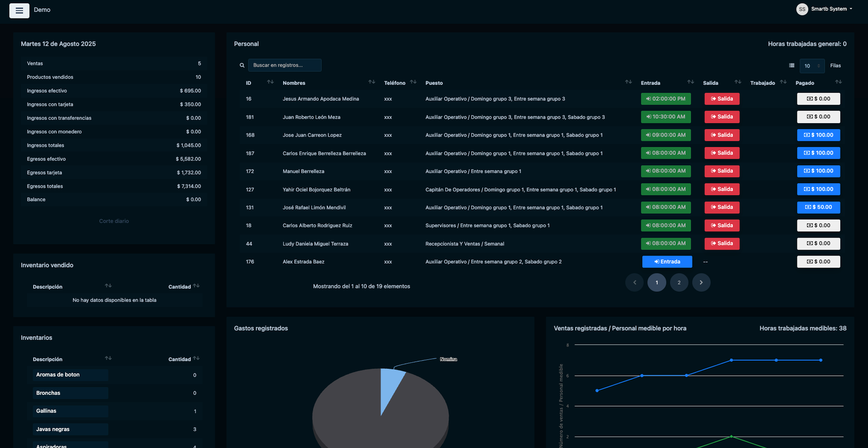
Task: Open the hamburger menu beside Demo
Action: [20, 10]
